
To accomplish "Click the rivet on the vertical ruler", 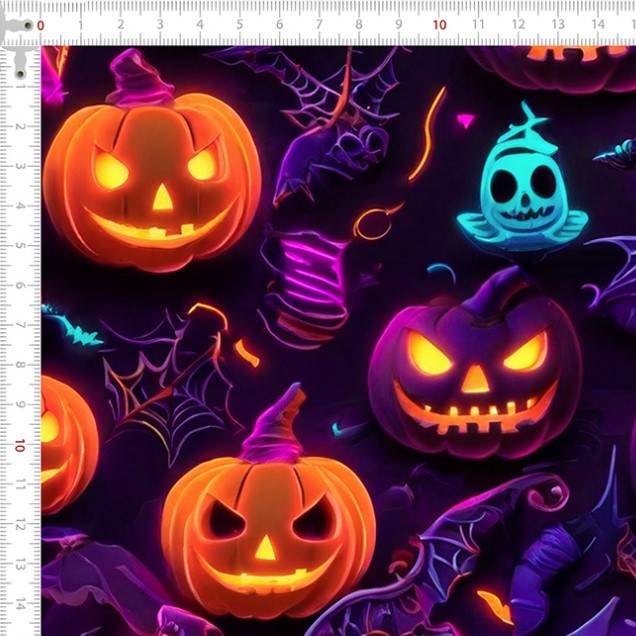I will pos(20,74).
